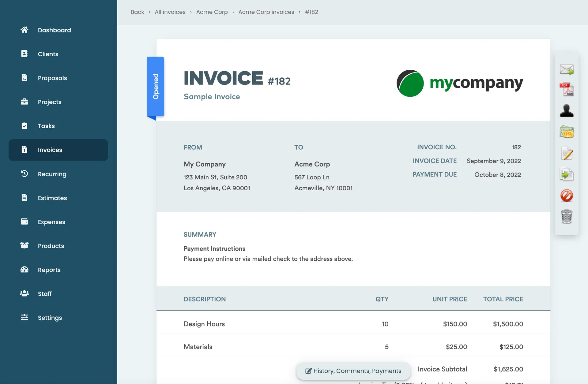Open the Reports section
Viewport: 588px width, 384px height.
pyautogui.click(x=49, y=270)
